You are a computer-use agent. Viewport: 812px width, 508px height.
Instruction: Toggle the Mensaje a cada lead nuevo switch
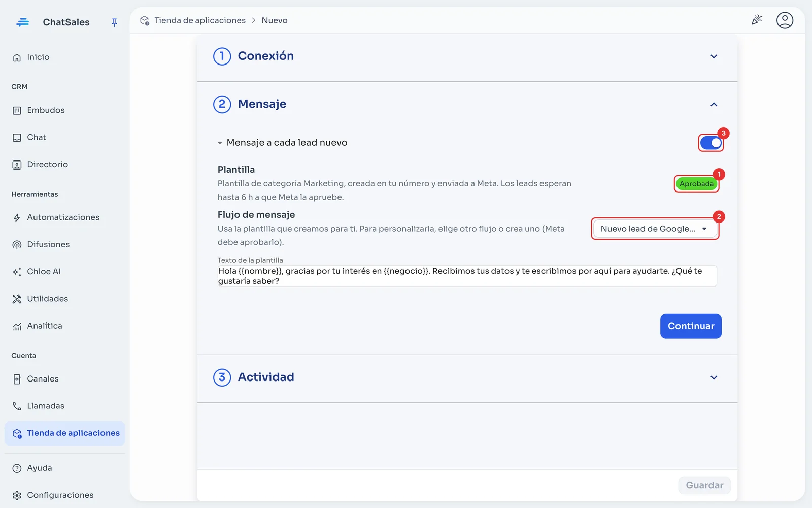710,143
